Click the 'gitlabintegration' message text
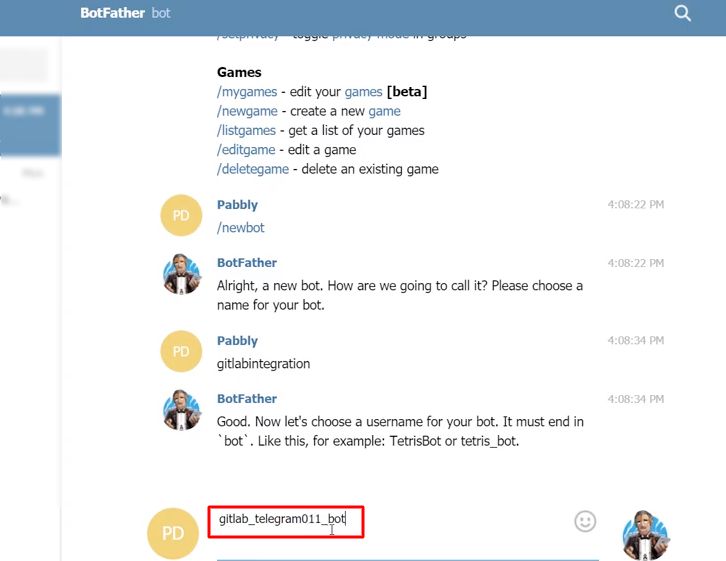726x561 pixels. click(x=263, y=364)
